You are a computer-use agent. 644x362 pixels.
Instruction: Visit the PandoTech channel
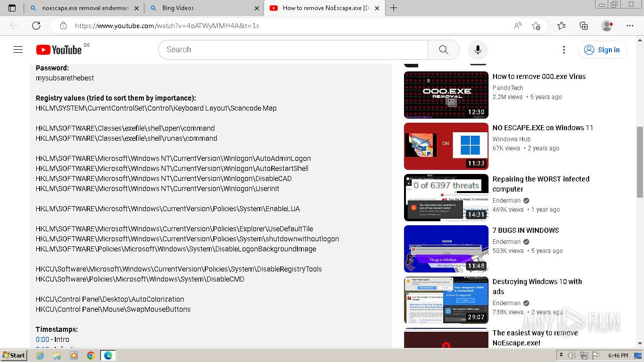508,87
